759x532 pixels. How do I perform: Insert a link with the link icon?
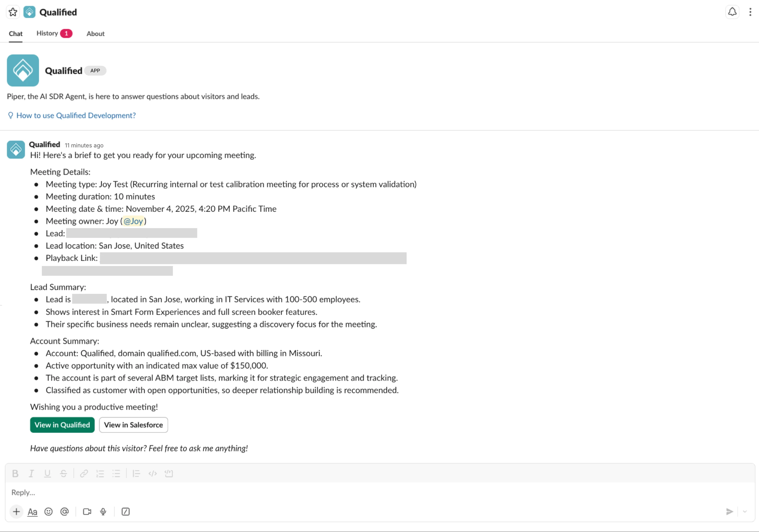tap(84, 474)
